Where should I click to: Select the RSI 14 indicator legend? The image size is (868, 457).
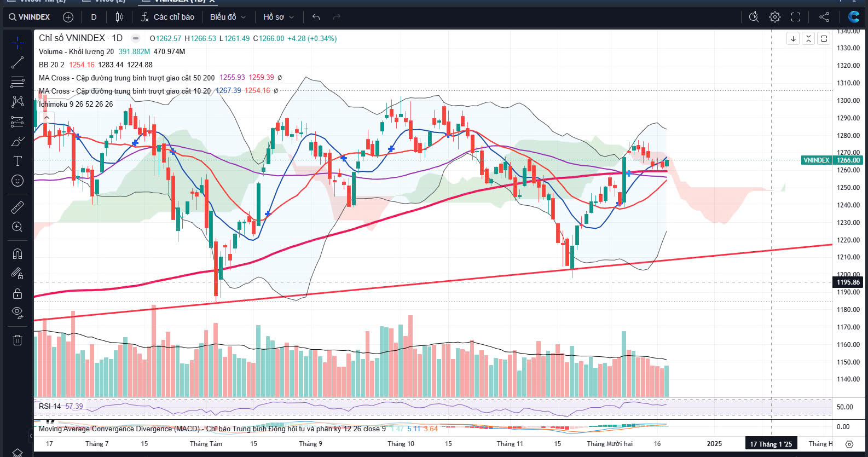pyautogui.click(x=50, y=406)
